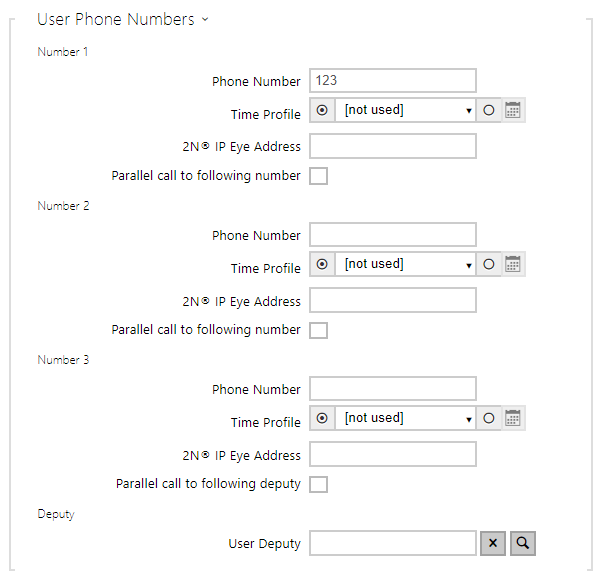The width and height of the screenshot is (599, 581).
Task: Tick Parallel call to following deputy checkbox
Action: [x=319, y=484]
